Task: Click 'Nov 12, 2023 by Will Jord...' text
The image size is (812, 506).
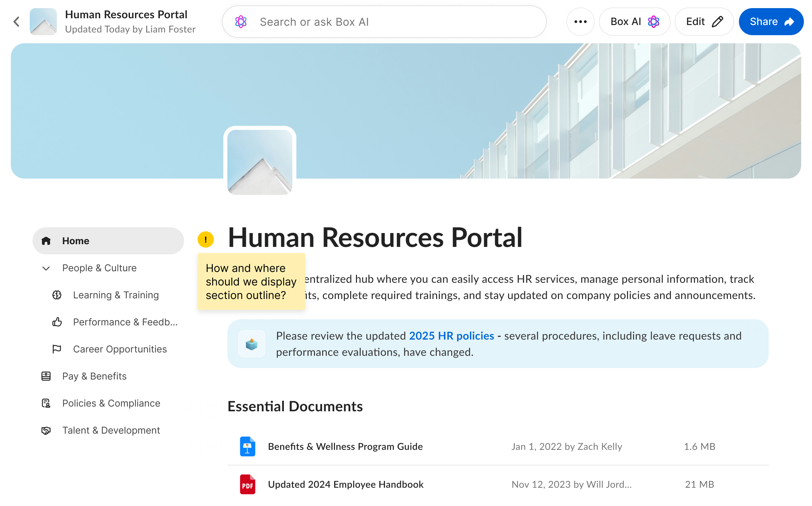Action: (571, 484)
